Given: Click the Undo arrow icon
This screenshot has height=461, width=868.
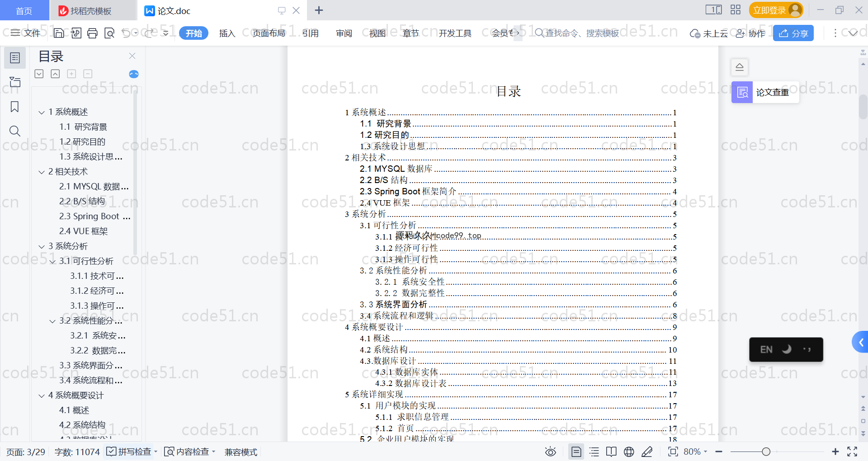Looking at the screenshot, I should click(x=126, y=33).
